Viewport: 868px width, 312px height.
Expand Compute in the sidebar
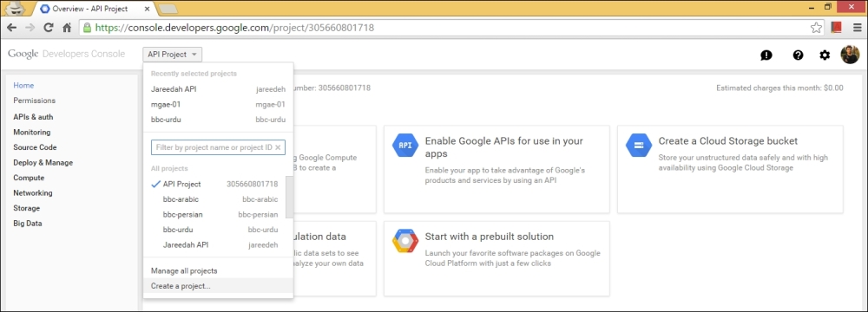29,178
